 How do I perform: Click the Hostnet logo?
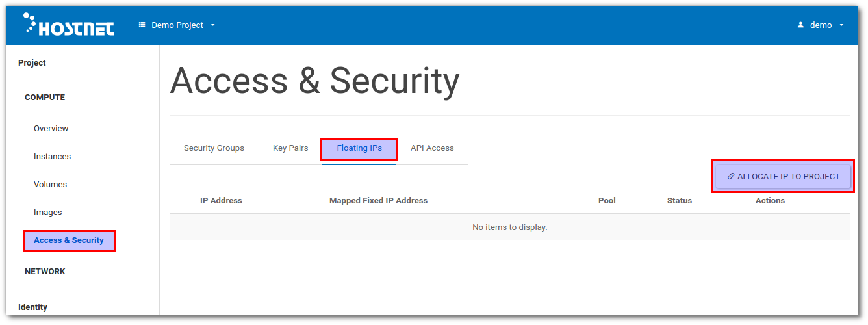(x=68, y=25)
